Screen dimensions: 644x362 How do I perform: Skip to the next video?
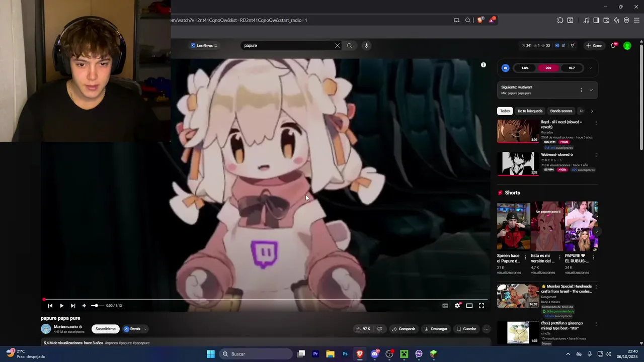click(x=73, y=306)
